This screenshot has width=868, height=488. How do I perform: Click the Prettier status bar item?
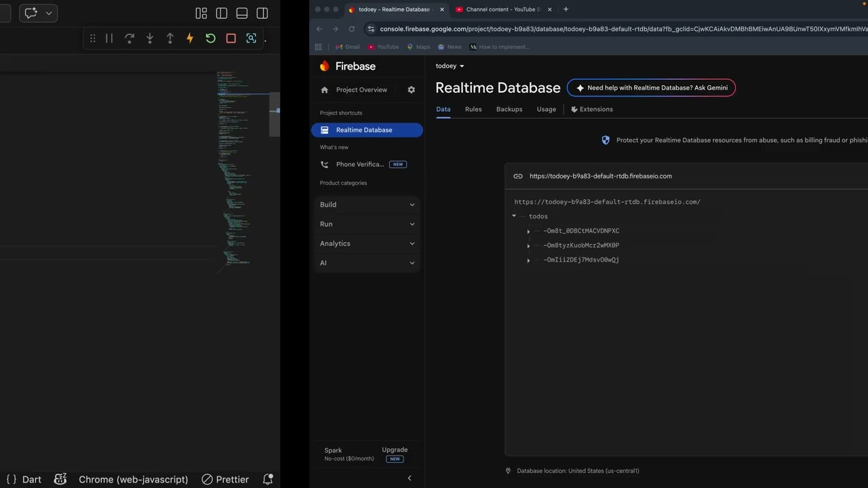(225, 479)
